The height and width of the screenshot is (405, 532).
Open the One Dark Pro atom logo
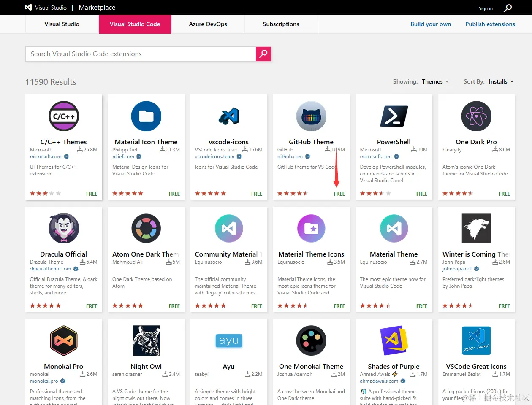(x=476, y=116)
